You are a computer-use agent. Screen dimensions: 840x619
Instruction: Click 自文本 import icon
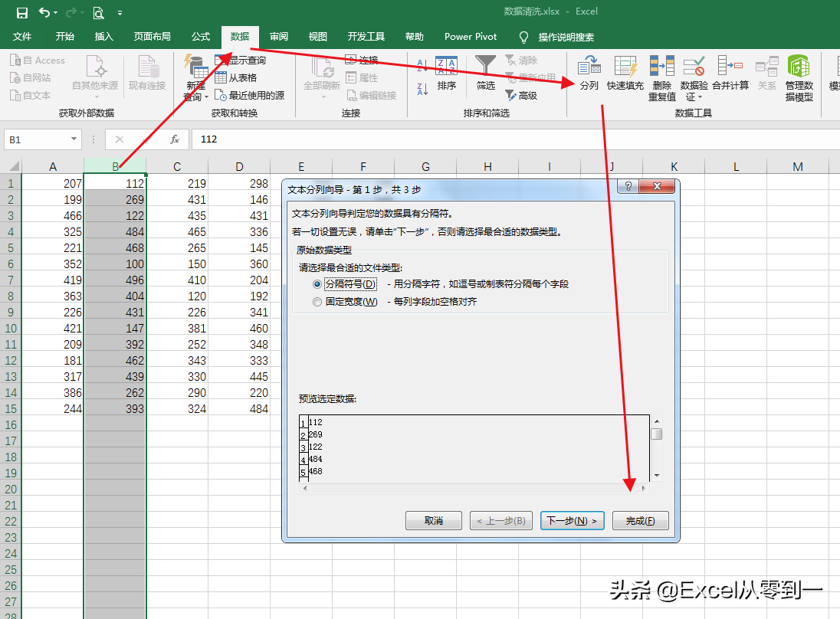(x=31, y=95)
